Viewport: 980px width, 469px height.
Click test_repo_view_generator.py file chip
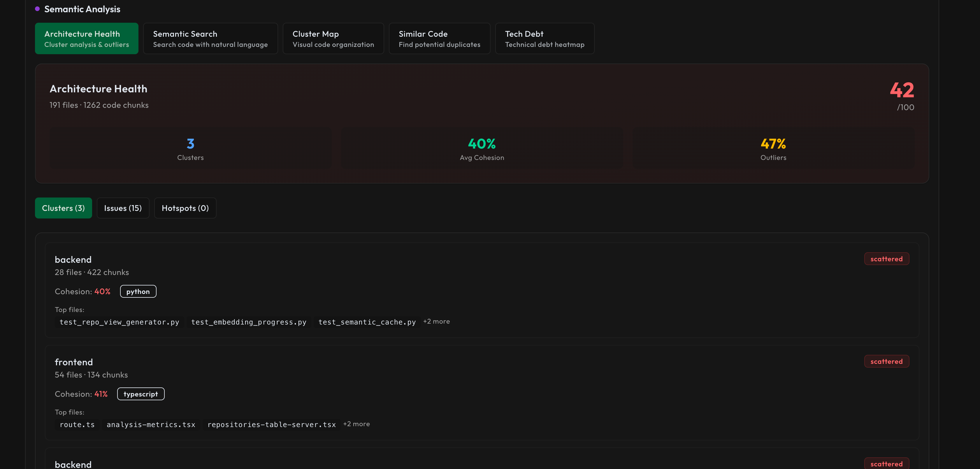[119, 322]
